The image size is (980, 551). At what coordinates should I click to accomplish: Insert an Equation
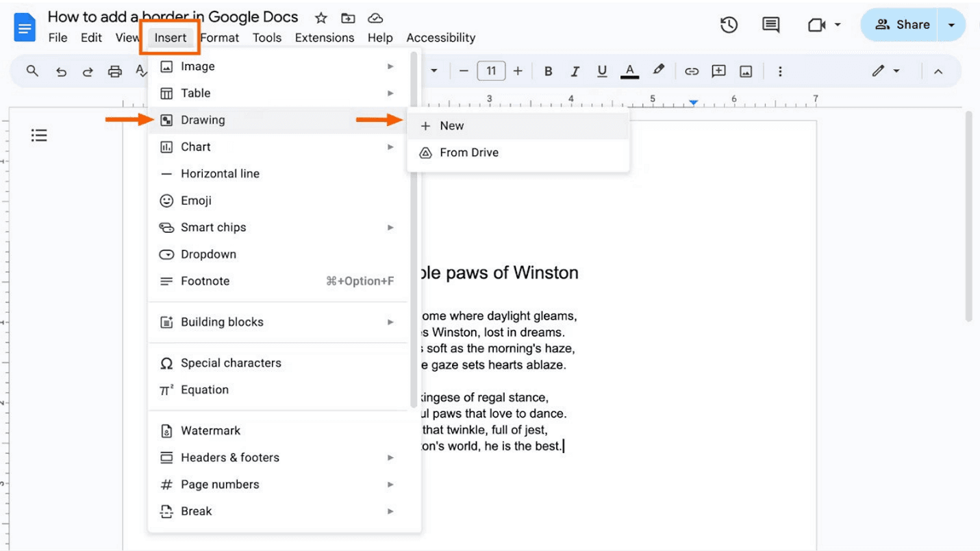278,389
